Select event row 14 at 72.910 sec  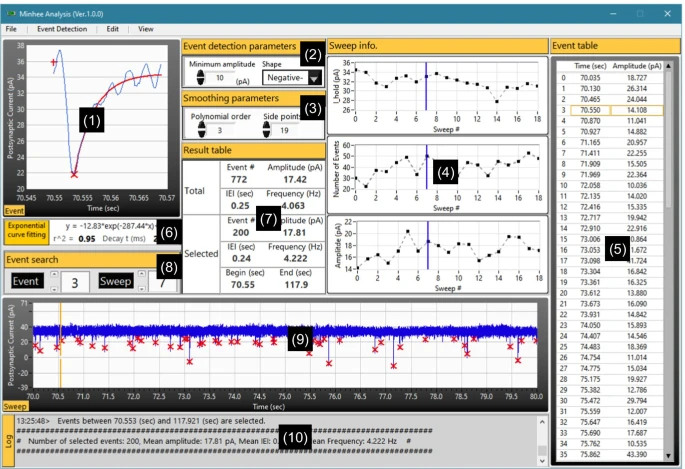pyautogui.click(x=610, y=228)
